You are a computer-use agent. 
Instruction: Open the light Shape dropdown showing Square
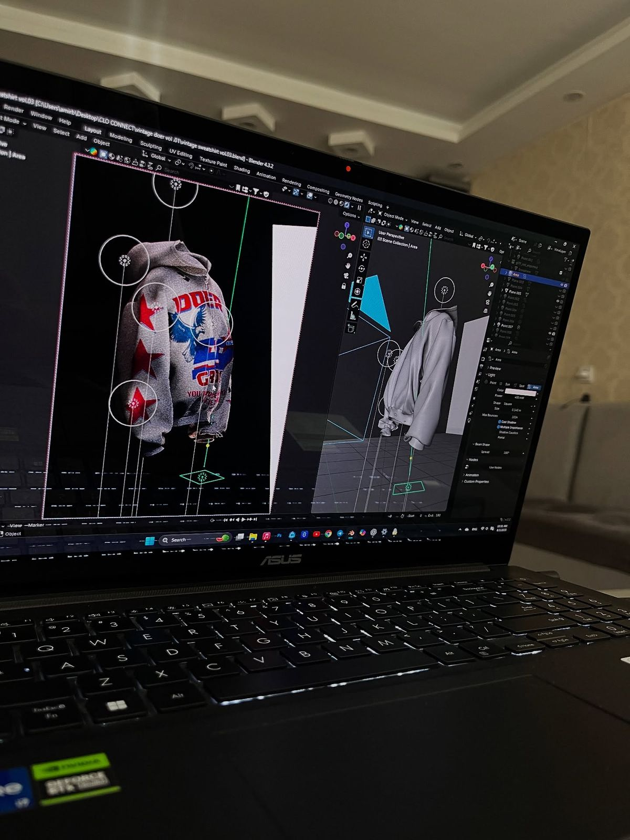click(x=519, y=405)
